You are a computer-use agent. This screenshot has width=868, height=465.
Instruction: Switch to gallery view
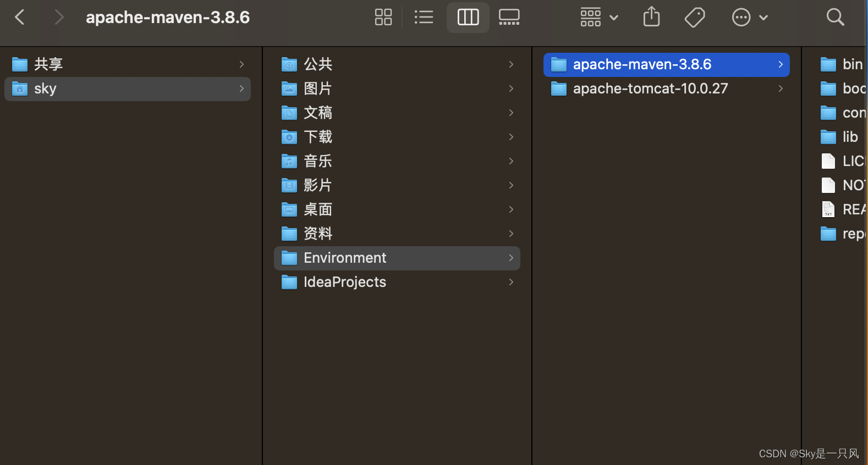(x=509, y=17)
